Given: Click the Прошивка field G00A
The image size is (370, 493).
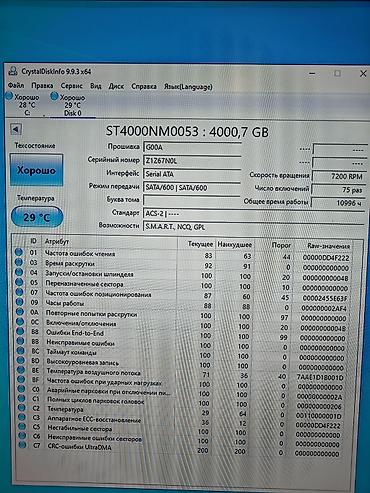Looking at the screenshot, I should [x=192, y=147].
